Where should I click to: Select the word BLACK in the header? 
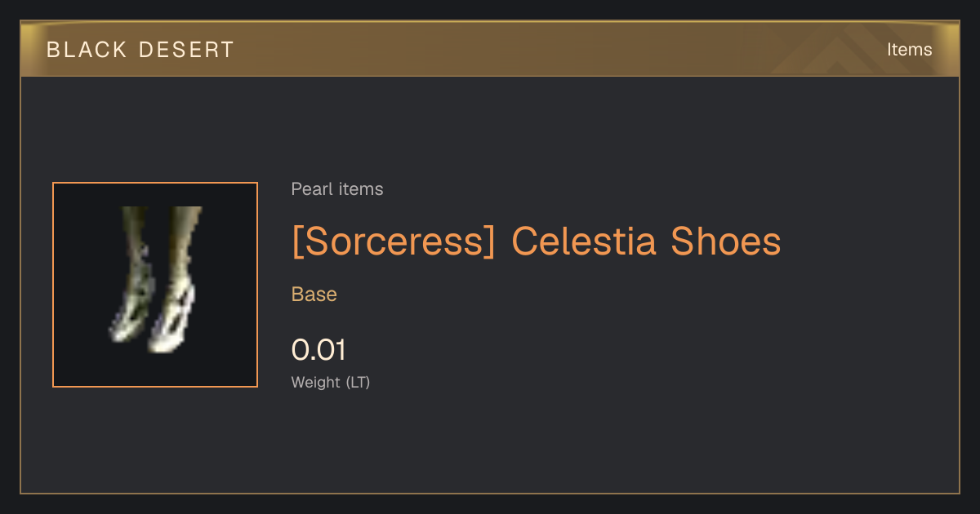click(x=76, y=50)
